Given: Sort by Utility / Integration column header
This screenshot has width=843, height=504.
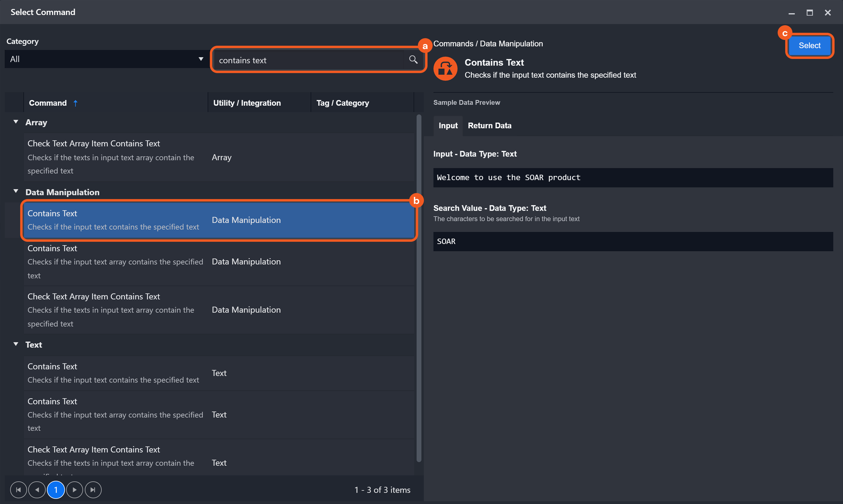Looking at the screenshot, I should point(247,103).
